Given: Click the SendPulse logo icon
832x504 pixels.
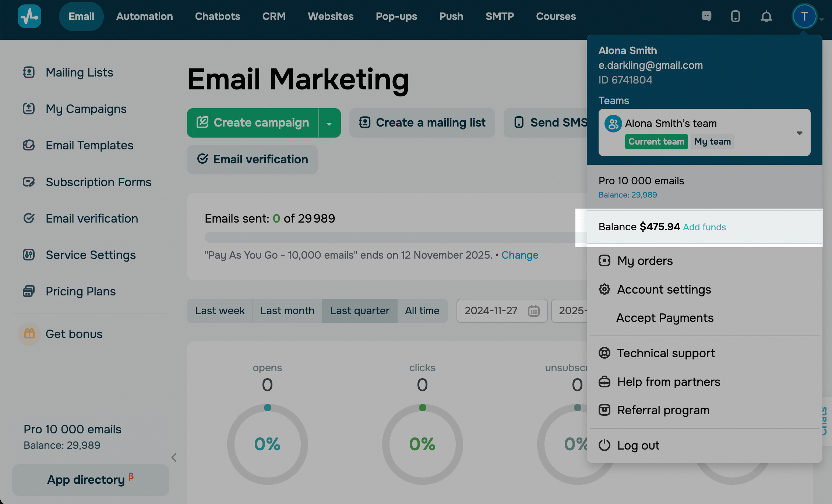Looking at the screenshot, I should coord(29,16).
